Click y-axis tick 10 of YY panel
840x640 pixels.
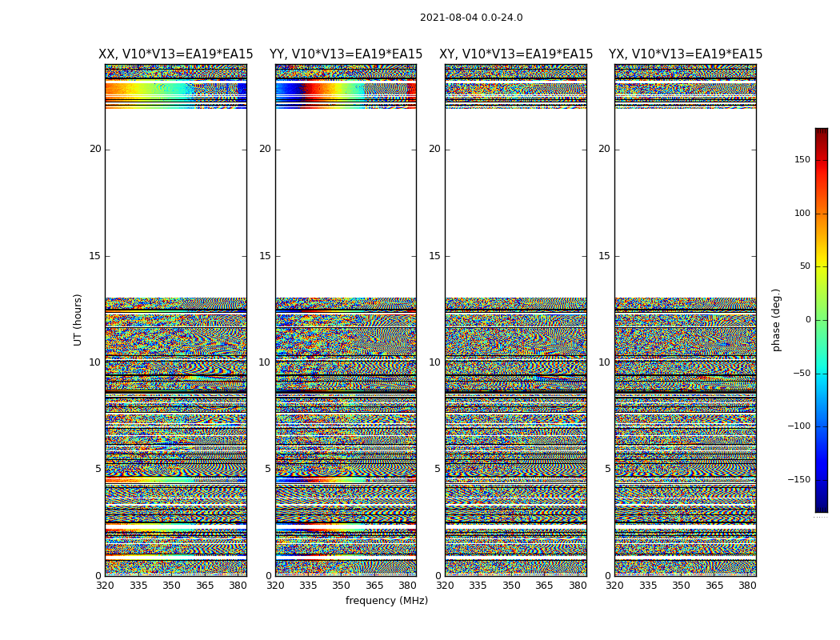tap(265, 362)
